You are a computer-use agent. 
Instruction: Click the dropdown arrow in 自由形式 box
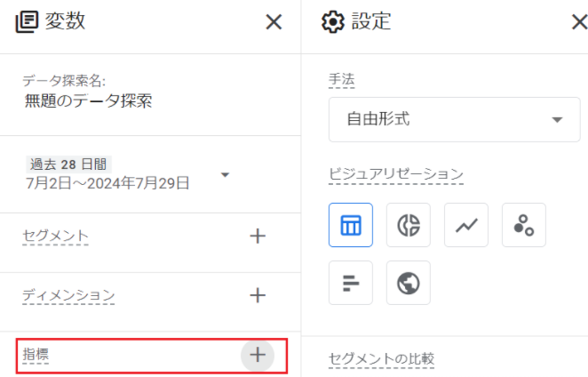pos(557,120)
